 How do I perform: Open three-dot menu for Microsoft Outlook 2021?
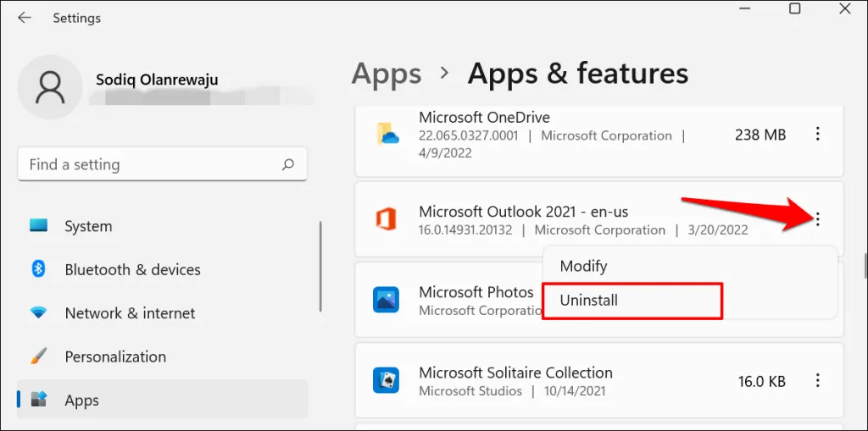coord(817,220)
